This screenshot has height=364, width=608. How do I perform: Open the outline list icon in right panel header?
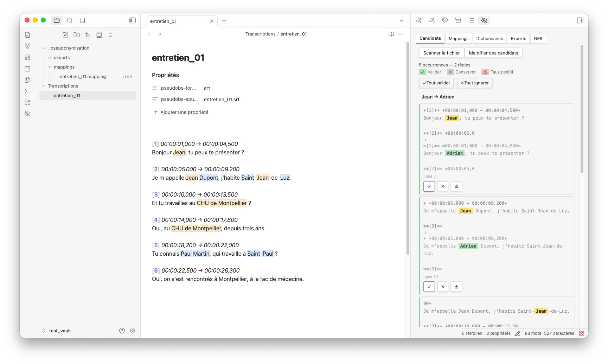[471, 20]
